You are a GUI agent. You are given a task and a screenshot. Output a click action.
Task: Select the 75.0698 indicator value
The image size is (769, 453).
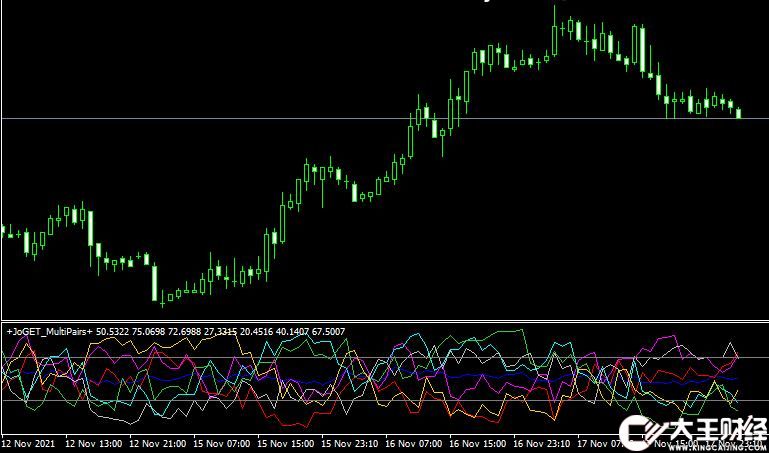tap(149, 332)
